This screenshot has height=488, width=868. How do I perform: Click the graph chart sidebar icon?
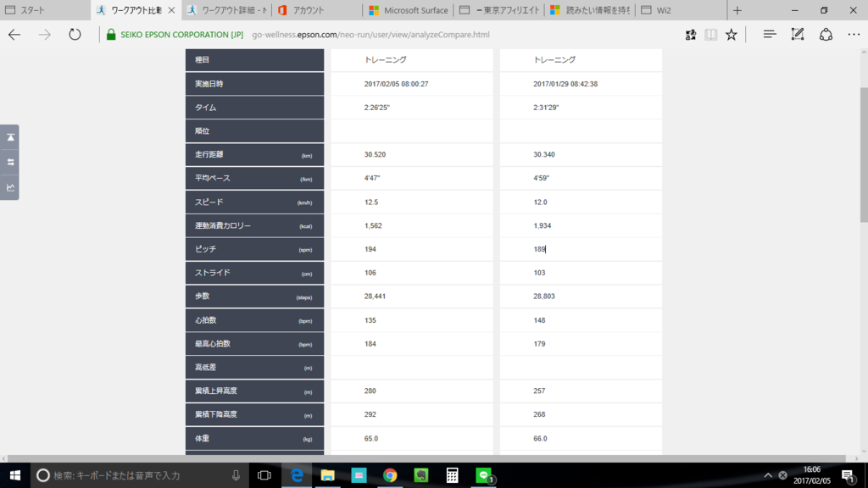point(10,187)
